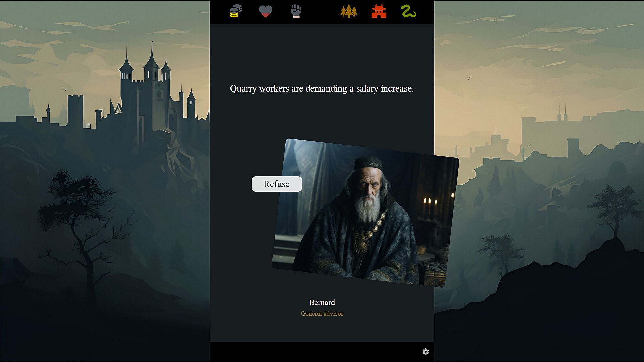644x362 pixels.
Task: Select the red fortress gate icon
Action: 379,11
